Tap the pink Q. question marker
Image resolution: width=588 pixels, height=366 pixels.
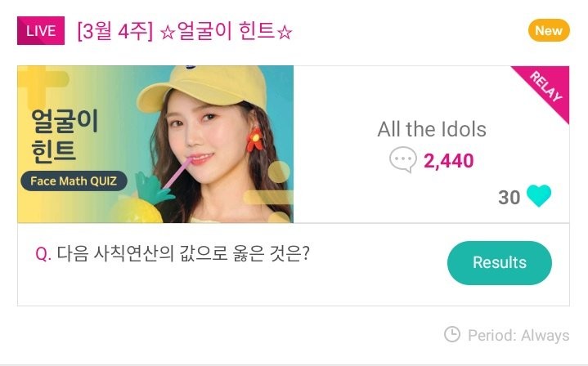43,254
